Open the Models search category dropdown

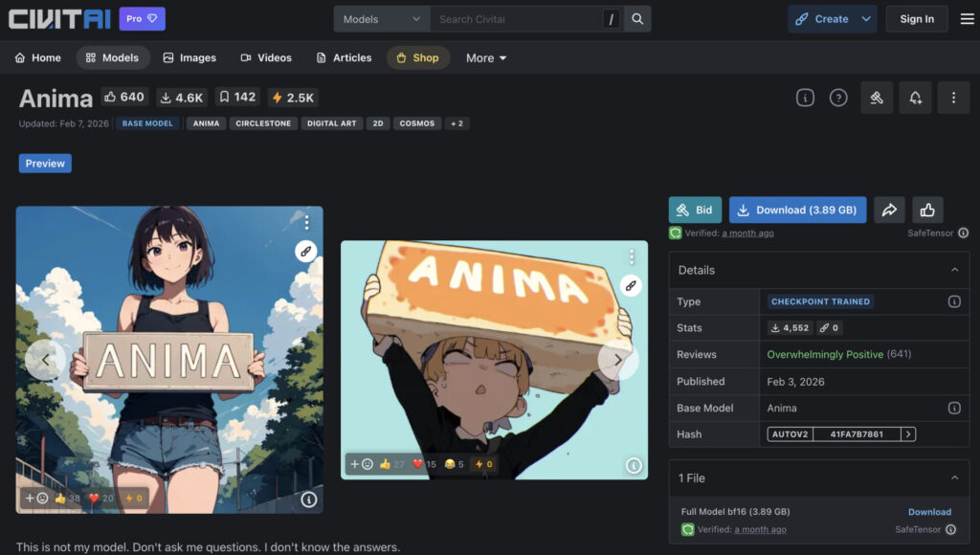[x=382, y=19]
